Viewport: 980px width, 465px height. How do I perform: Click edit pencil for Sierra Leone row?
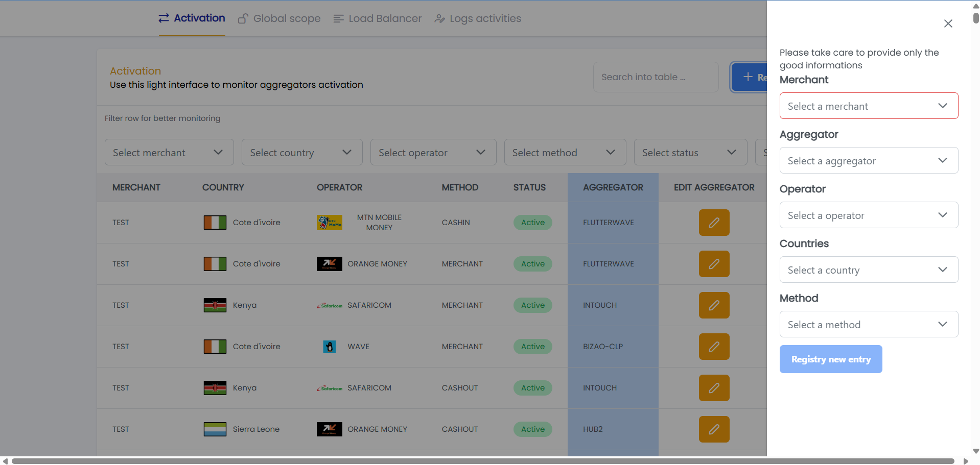click(714, 429)
